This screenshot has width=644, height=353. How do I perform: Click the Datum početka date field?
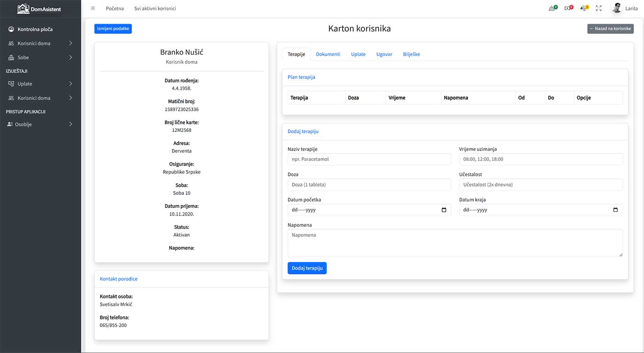(x=369, y=210)
